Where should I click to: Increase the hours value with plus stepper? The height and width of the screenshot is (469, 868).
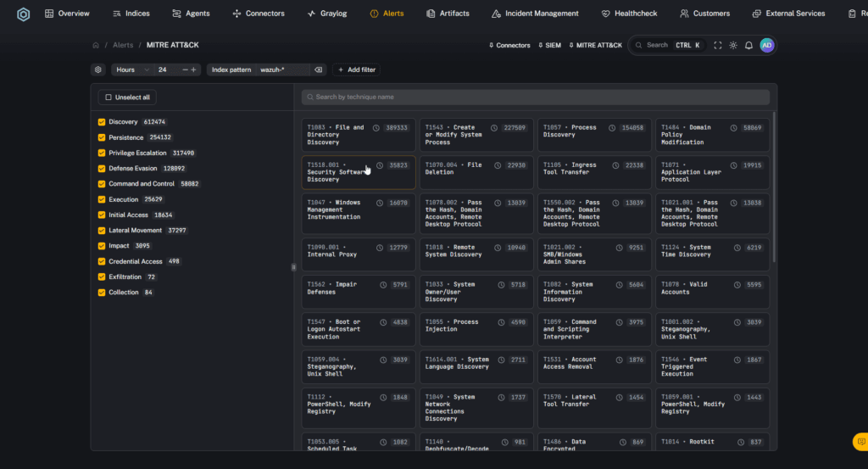194,70
